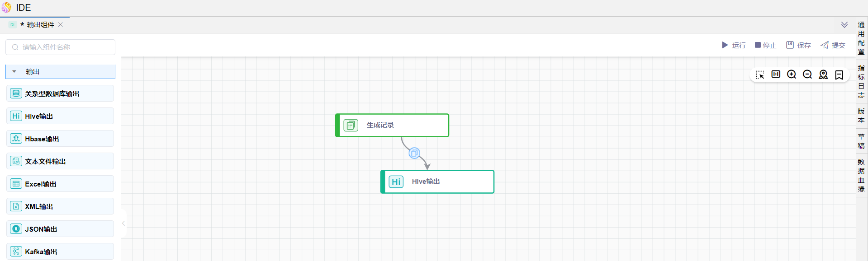The image size is (868, 261).
Task: Open the 草稿 side panel
Action: 861,141
